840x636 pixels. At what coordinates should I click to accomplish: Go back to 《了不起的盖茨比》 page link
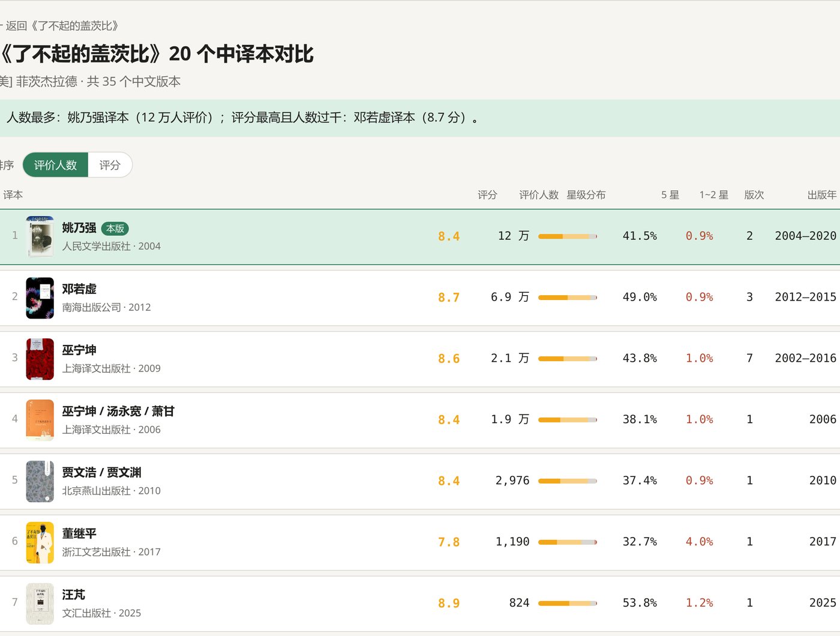click(60, 26)
